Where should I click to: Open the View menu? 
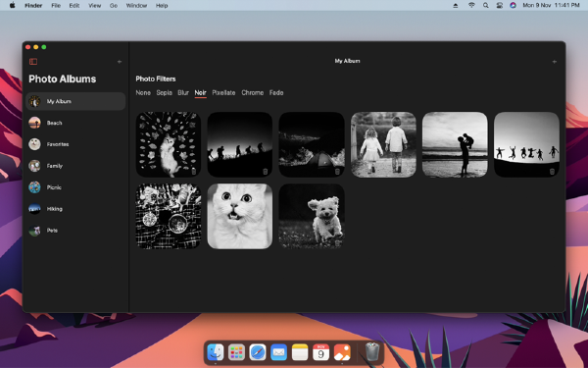(94, 5)
